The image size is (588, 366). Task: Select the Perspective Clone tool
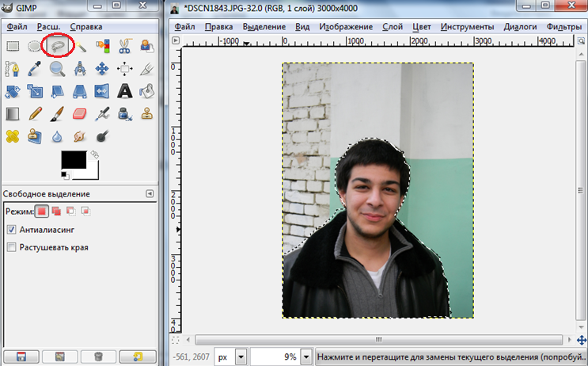[35, 136]
